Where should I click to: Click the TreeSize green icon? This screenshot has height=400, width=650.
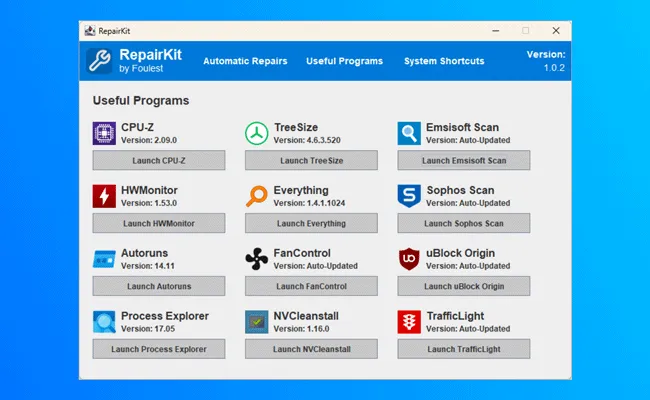(x=257, y=133)
